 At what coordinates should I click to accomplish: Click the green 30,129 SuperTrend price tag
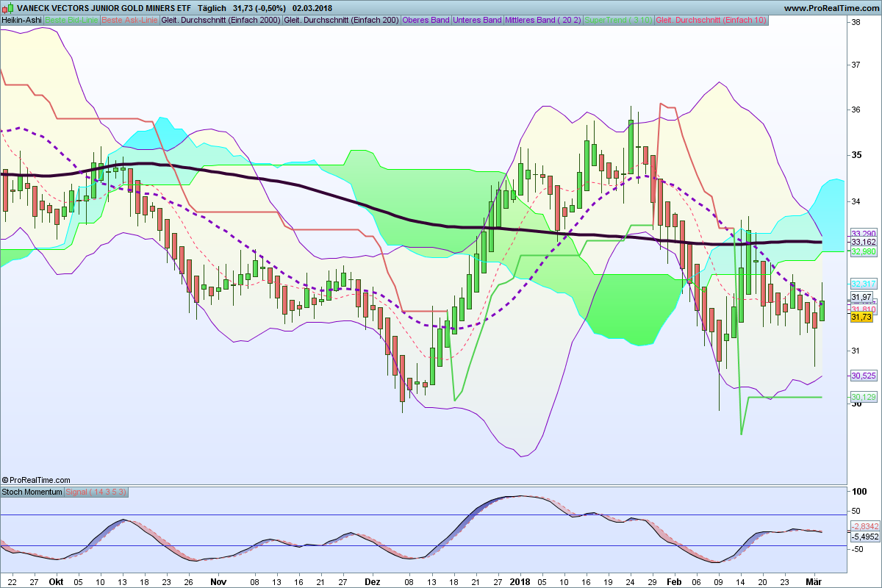pos(863,397)
